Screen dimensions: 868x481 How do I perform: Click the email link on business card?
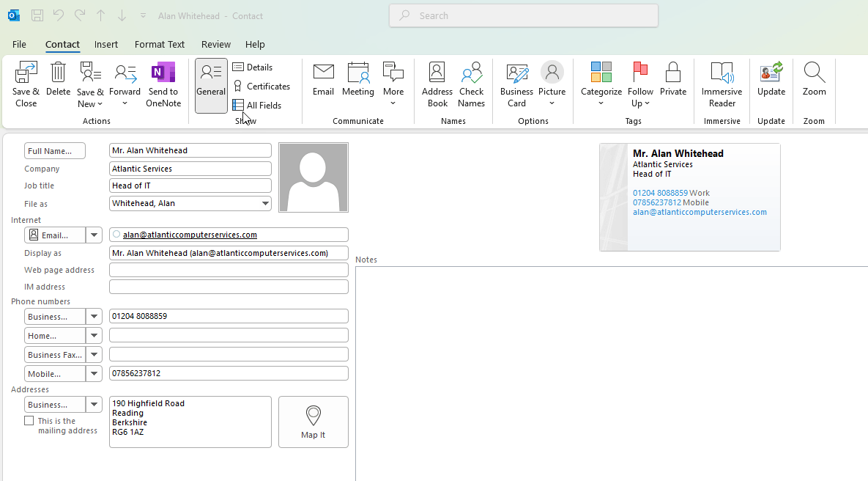[x=700, y=212]
